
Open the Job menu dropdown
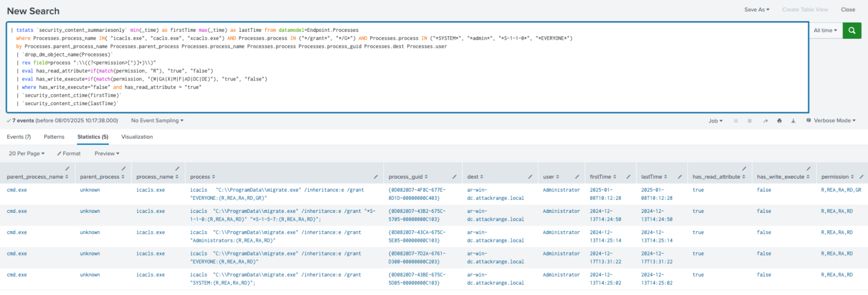coord(716,121)
